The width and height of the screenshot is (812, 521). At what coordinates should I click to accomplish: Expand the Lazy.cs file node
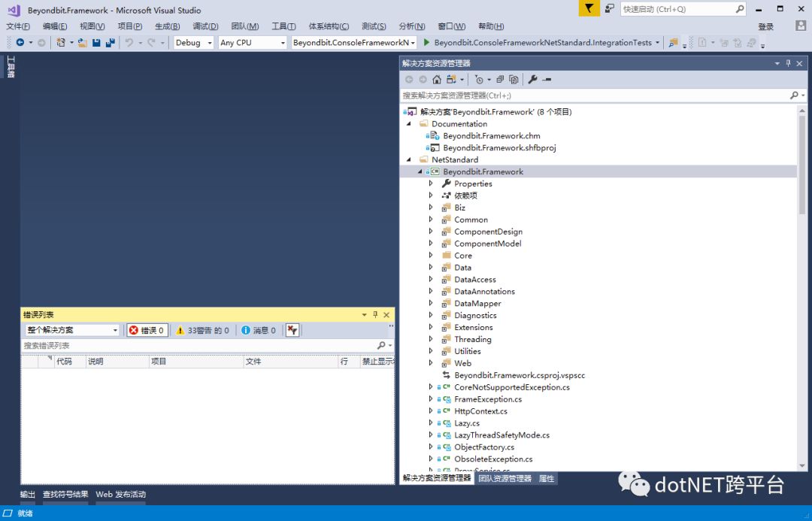pos(431,423)
